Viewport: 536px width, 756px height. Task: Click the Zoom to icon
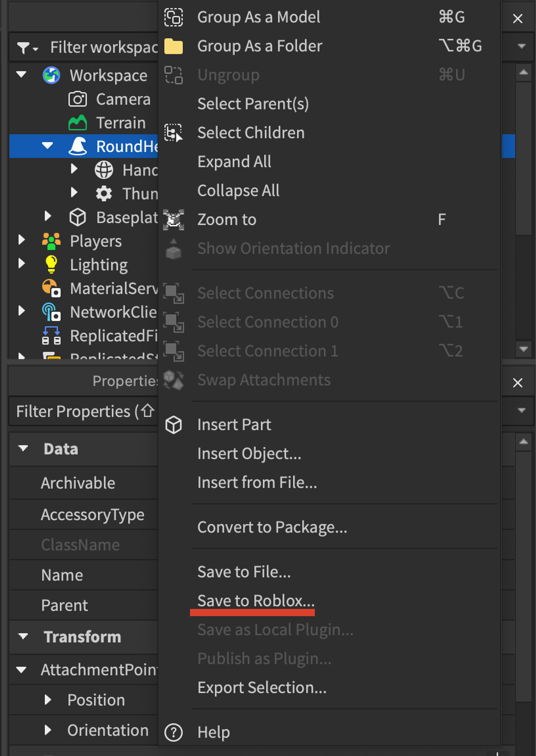pyautogui.click(x=174, y=220)
